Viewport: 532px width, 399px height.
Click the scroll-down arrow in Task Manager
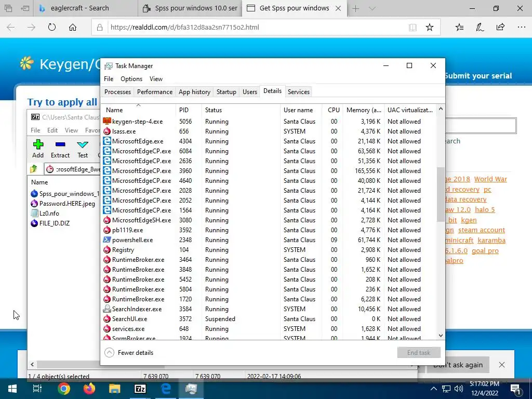(x=441, y=336)
